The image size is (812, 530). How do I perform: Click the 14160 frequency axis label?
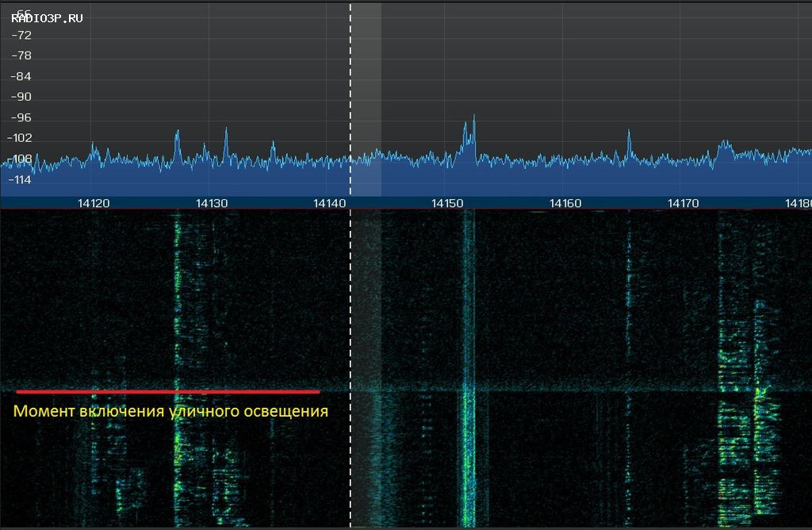[565, 203]
